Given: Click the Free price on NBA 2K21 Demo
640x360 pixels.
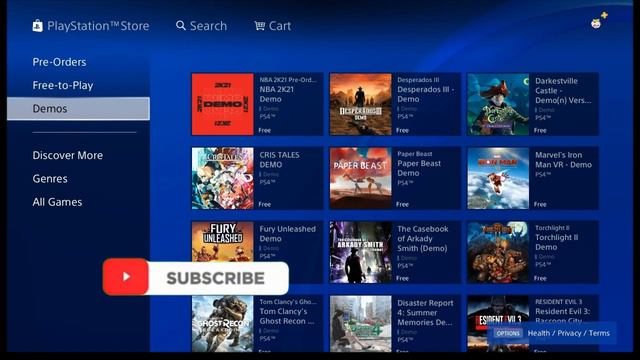Looking at the screenshot, I should [x=264, y=130].
